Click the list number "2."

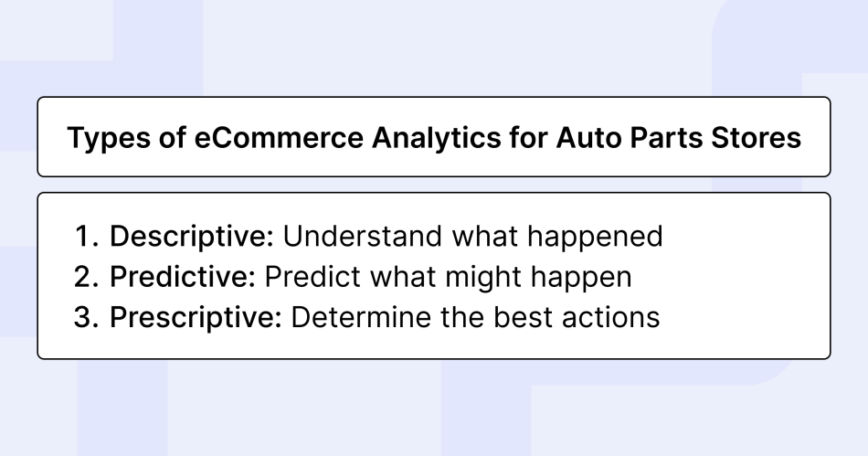87,277
